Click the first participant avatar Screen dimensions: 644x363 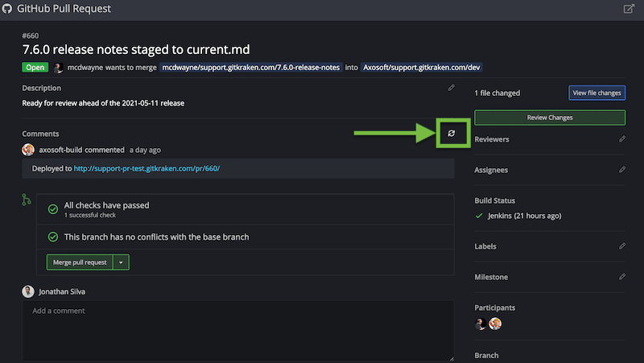tap(481, 324)
